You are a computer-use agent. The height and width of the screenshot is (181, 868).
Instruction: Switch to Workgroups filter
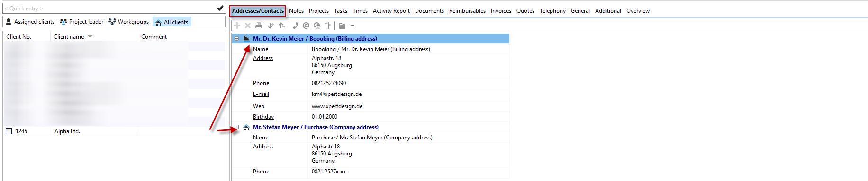pos(129,22)
